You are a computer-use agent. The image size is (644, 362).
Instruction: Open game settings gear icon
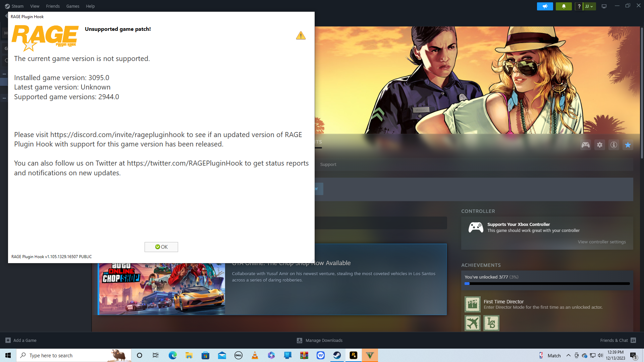pos(600,145)
